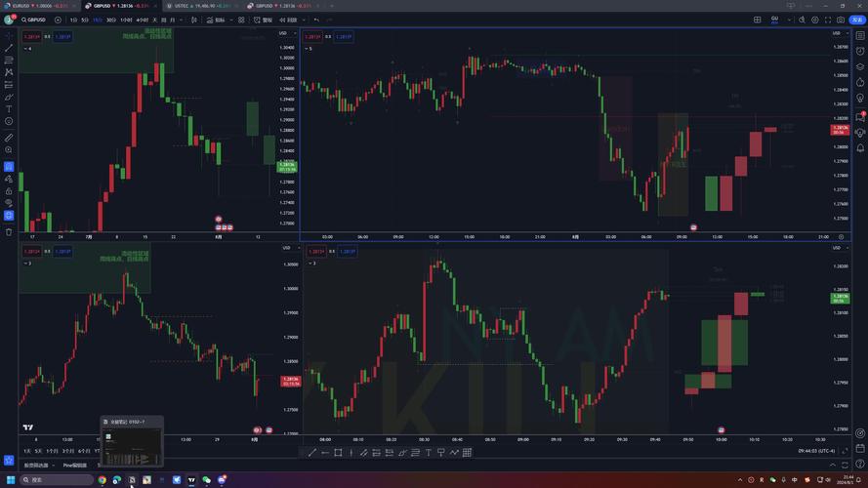Open the indicator templates grid icon
This screenshot has height=488, width=868.
pos(241,20)
